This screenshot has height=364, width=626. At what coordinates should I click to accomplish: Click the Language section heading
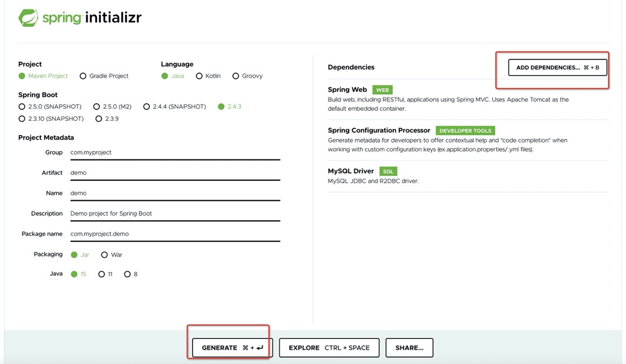point(177,64)
